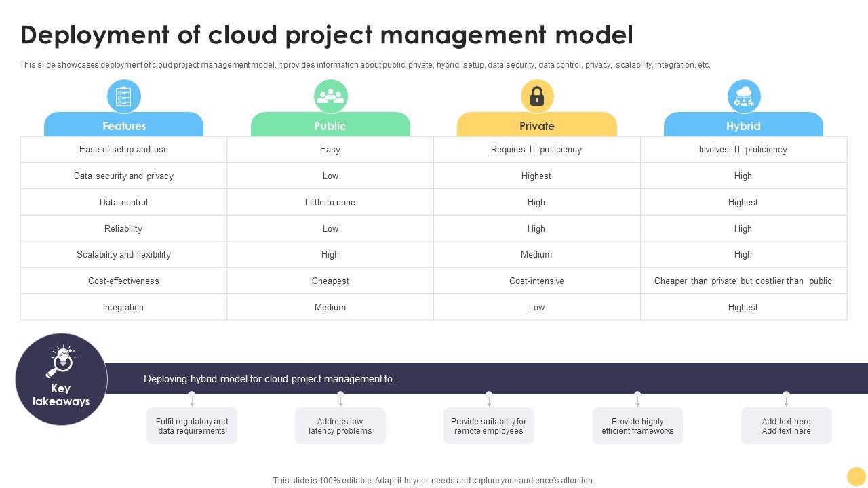
Task: Click the 'Cheapest' cell under Public
Action: [x=330, y=281]
